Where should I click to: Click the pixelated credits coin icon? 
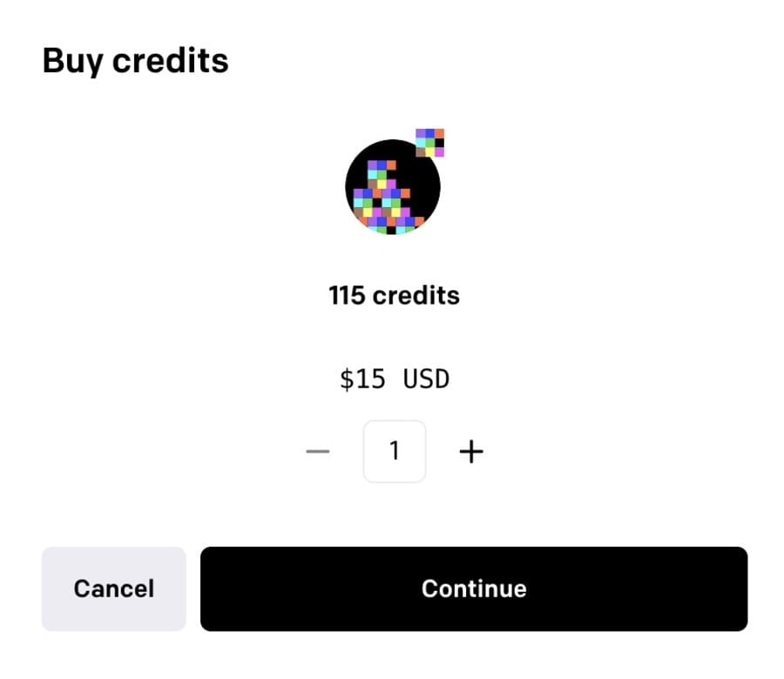395,182
